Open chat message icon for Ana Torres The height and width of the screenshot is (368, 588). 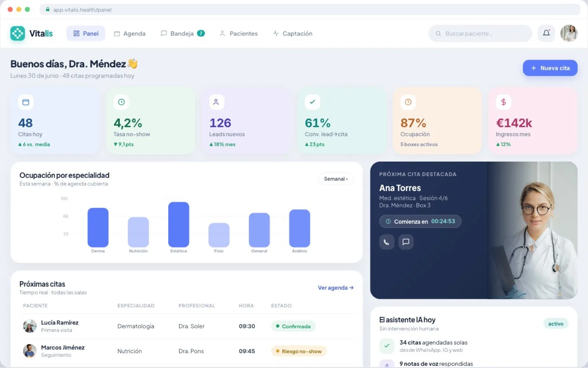pos(406,242)
